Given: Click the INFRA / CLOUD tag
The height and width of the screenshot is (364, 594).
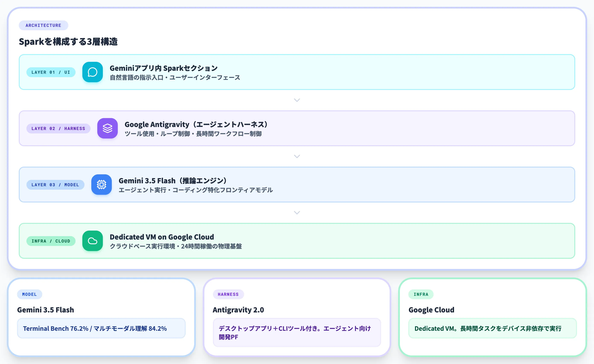Looking at the screenshot, I should click(51, 241).
